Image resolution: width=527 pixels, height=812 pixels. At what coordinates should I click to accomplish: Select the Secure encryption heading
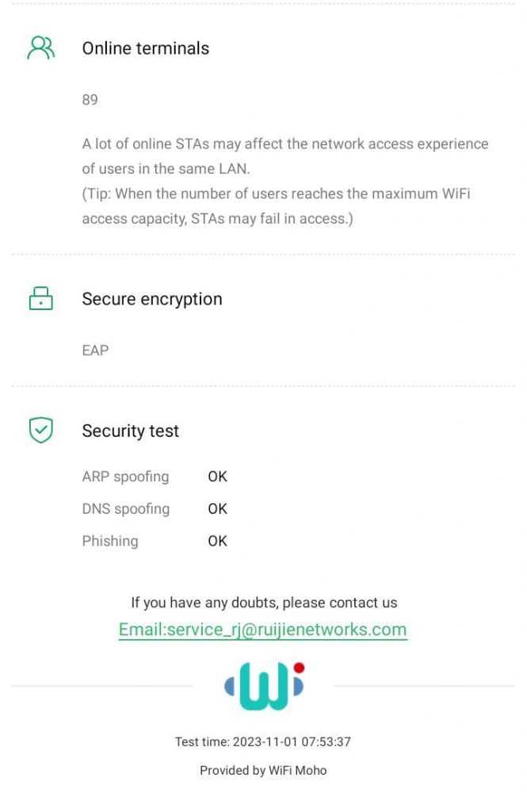click(x=152, y=299)
